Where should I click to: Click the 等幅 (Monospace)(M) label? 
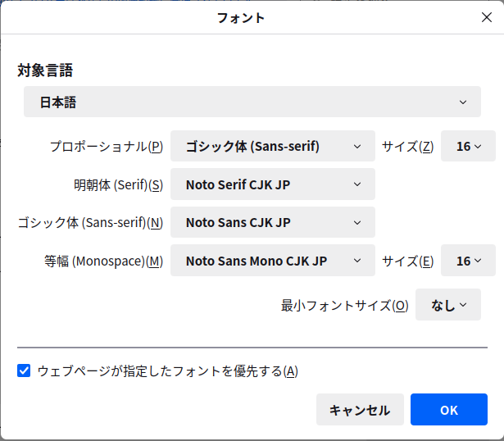point(103,261)
